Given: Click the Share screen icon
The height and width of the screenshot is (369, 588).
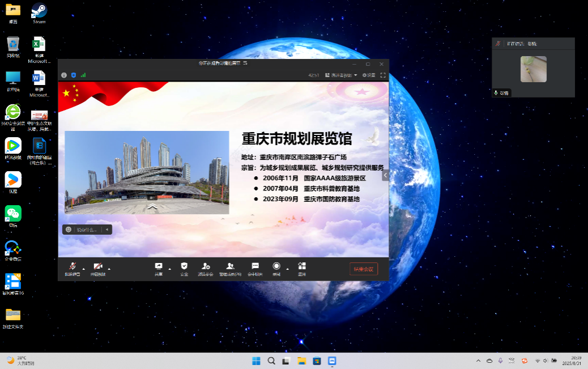Looking at the screenshot, I should pyautogui.click(x=159, y=267).
